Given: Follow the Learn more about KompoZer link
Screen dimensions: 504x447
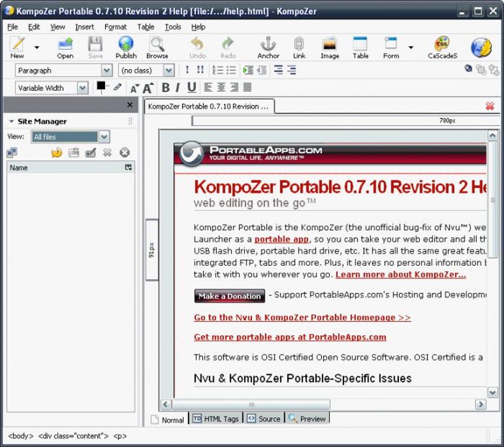Looking at the screenshot, I should (401, 275).
